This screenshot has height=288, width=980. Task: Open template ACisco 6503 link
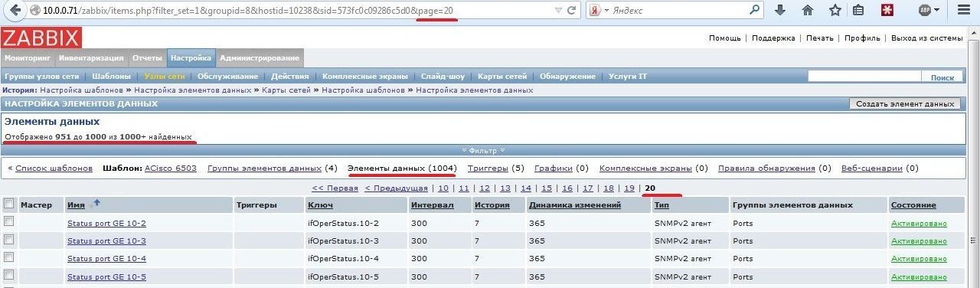(x=171, y=168)
